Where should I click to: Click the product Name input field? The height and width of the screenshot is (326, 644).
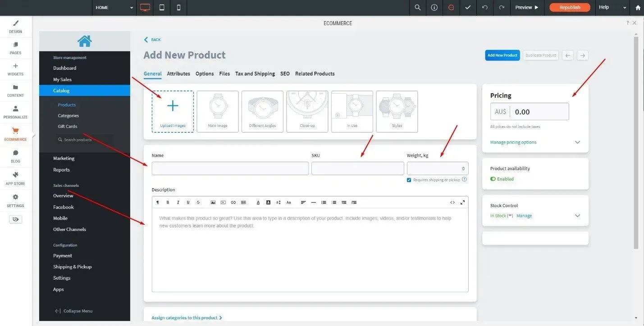coord(230,168)
